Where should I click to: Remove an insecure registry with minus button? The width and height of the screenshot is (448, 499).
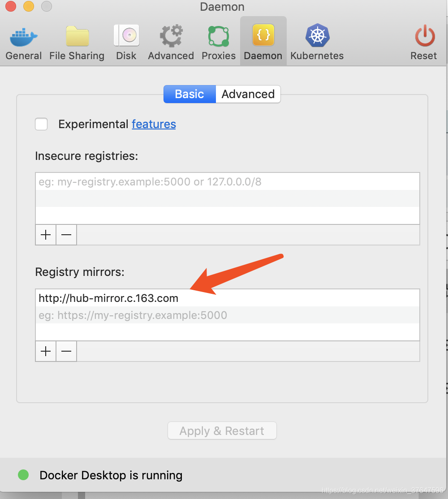coord(66,235)
